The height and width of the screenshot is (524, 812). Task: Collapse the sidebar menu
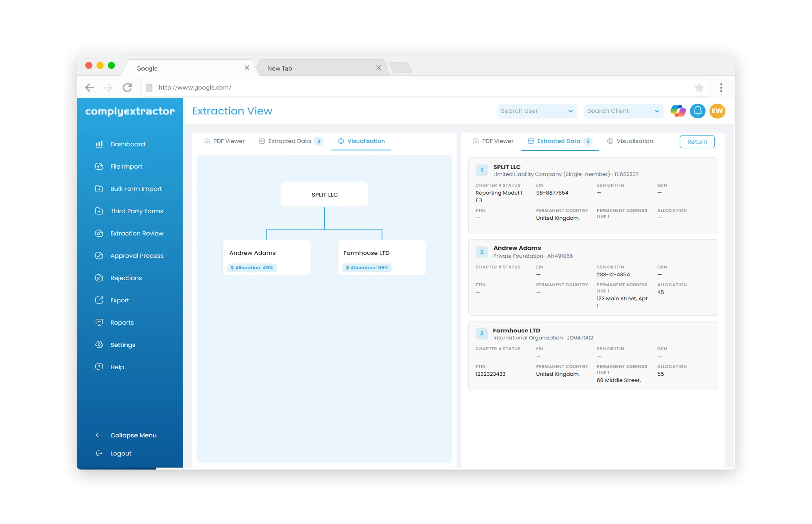[126, 435]
